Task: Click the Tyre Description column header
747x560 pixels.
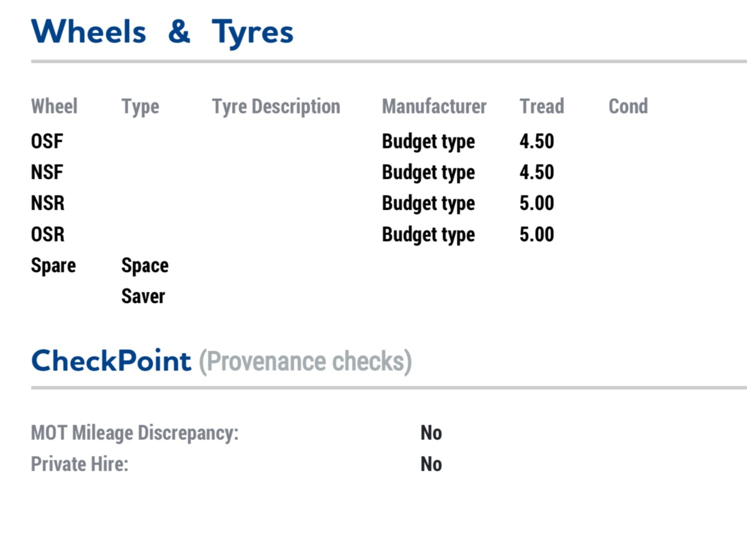Action: pyautogui.click(x=276, y=107)
